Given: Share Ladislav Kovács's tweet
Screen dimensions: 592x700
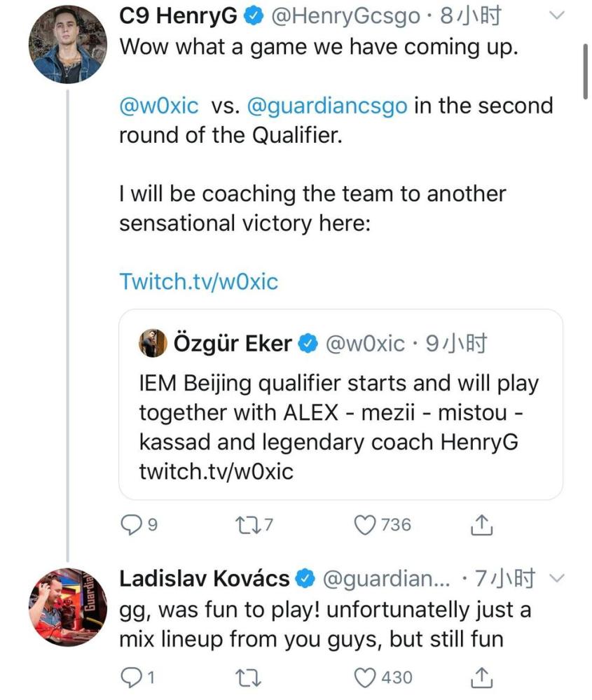Looking at the screenshot, I should coord(481,677).
